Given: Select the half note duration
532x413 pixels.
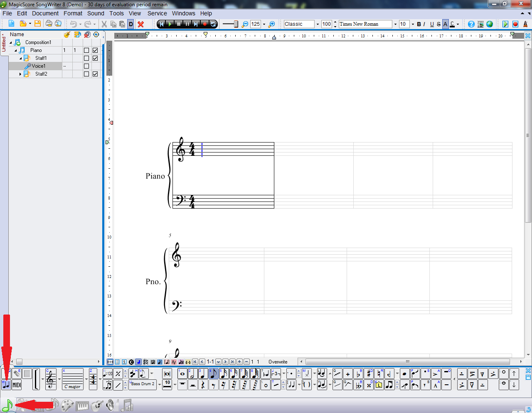Looking at the screenshot, I should [x=192, y=374].
